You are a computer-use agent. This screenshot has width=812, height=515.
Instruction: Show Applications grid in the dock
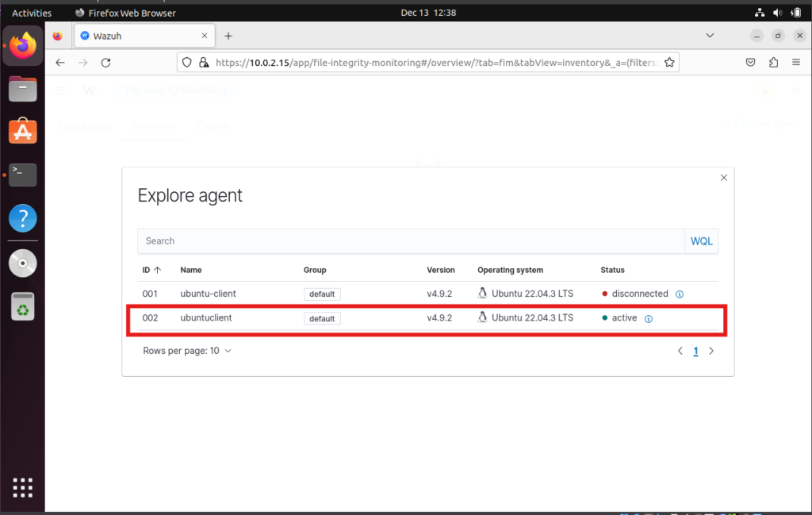23,487
